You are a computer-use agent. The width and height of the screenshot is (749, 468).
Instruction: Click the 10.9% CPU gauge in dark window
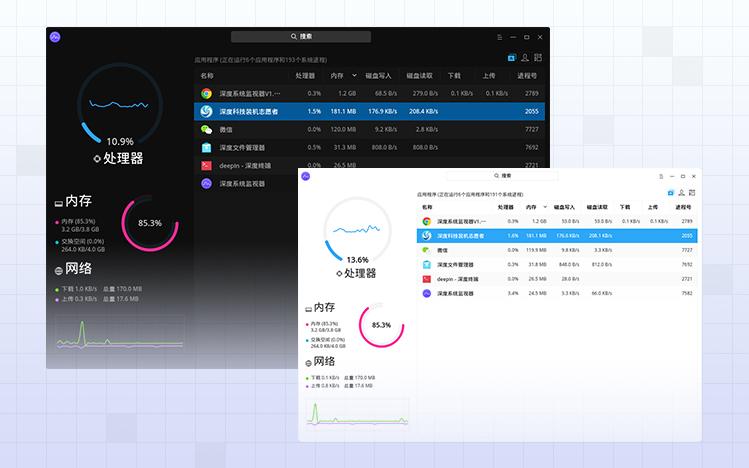click(120, 105)
